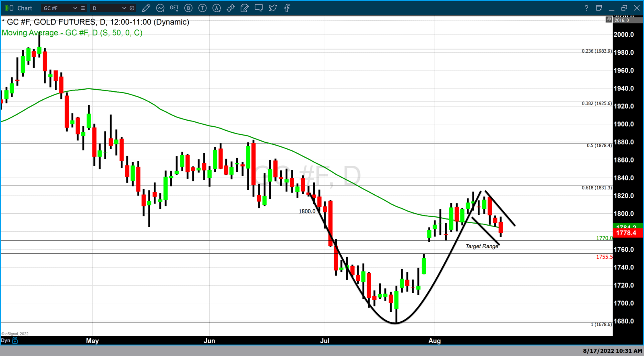644x356 pixels.
Task: Open the chart type selector icon
Action: pos(160,8)
